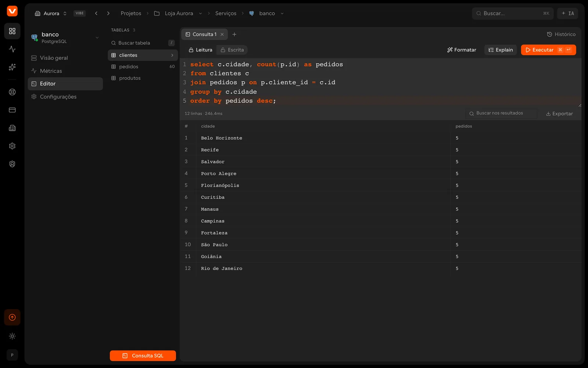The image size is (588, 368).
Task: Open the Histórico query history
Action: point(561,34)
